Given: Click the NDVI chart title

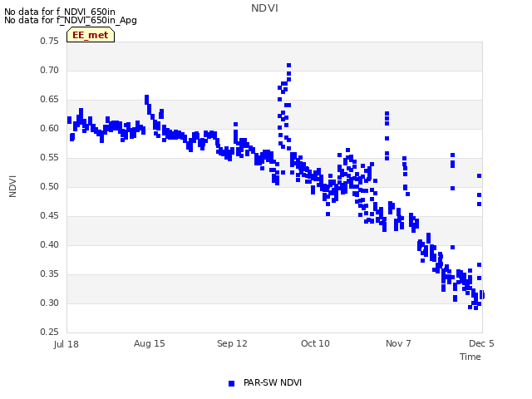Looking at the screenshot, I should (x=264, y=8).
